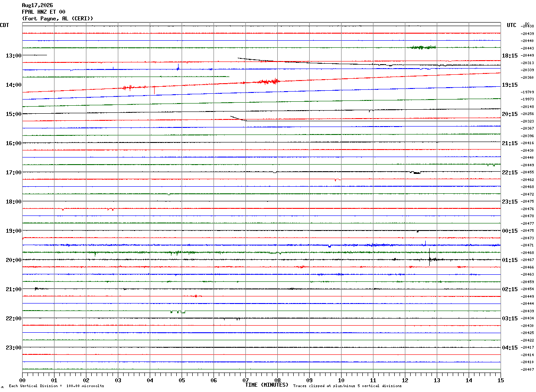Select the 23:00 CDT hour label
The height and width of the screenshot is (392, 536).
point(13,348)
